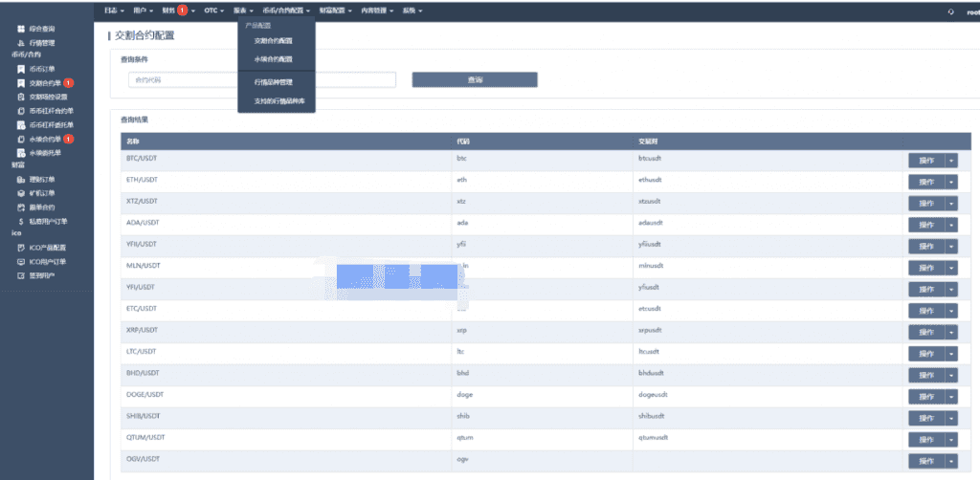The image size is (980, 480).
Task: Click 操作 button for QTUM/USDT row
Action: (x=926, y=440)
